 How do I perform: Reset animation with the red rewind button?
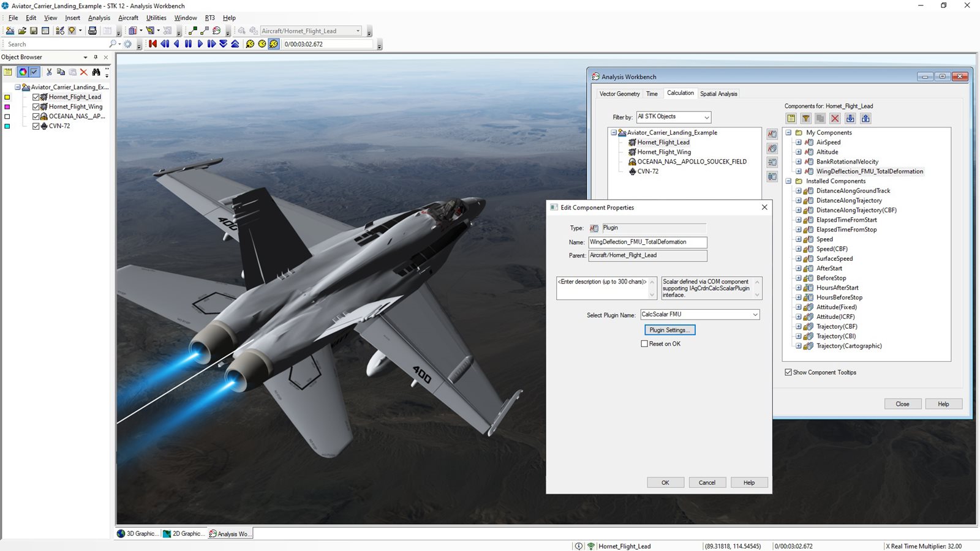click(x=153, y=44)
